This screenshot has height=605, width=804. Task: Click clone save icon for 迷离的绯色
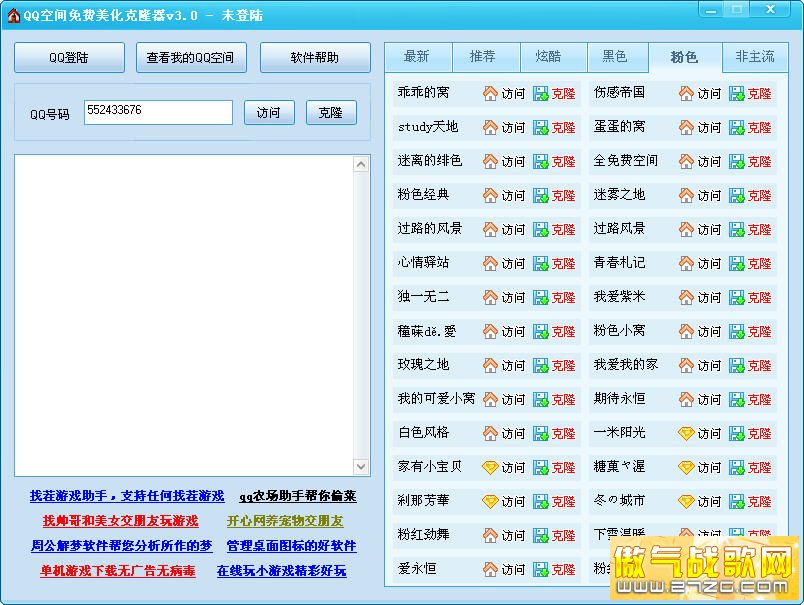(x=540, y=162)
